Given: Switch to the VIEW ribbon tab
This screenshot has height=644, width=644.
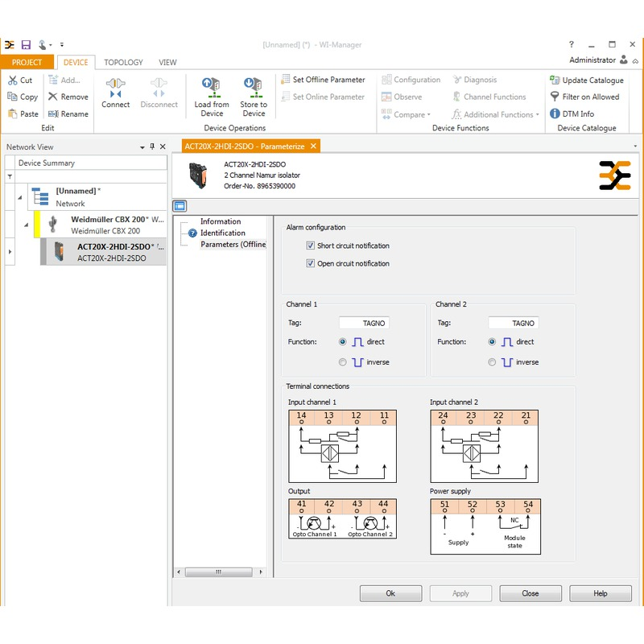Looking at the screenshot, I should tap(167, 62).
